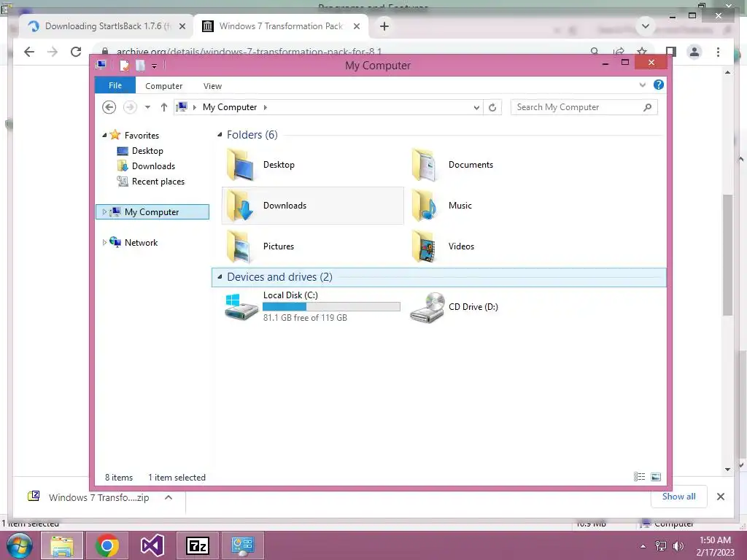
Task: Expand the ribbon chevron
Action: pyautogui.click(x=642, y=85)
